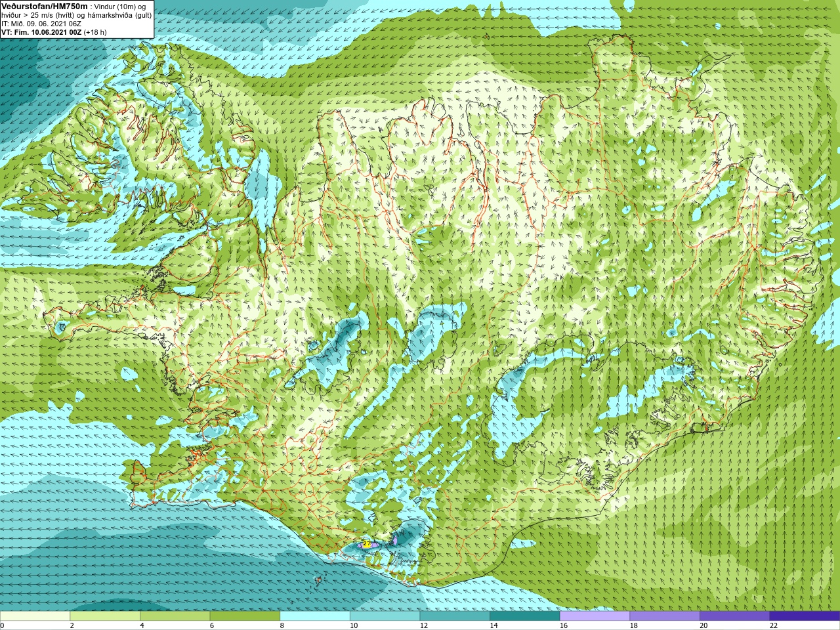840x630 pixels.
Task: Click the 'Veðurstofan/HM750m' title text
Action: tap(45, 7)
